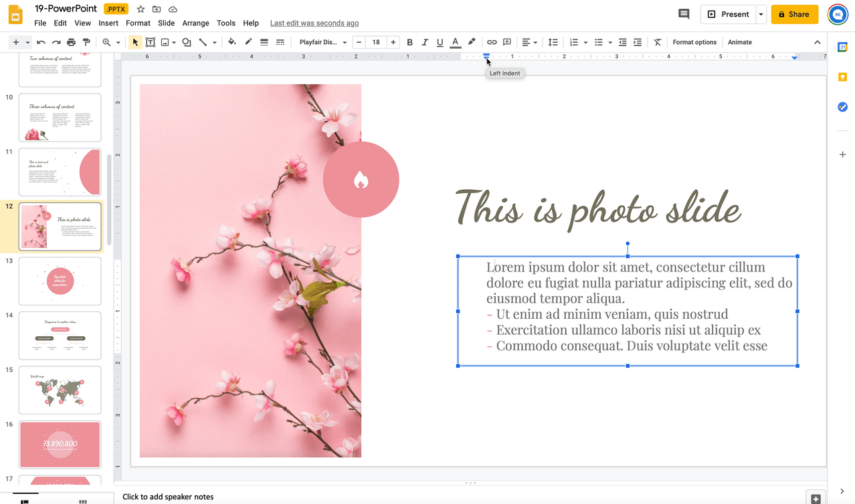Click the font size field showing 18
Image resolution: width=855 pixels, height=504 pixels.
point(376,42)
